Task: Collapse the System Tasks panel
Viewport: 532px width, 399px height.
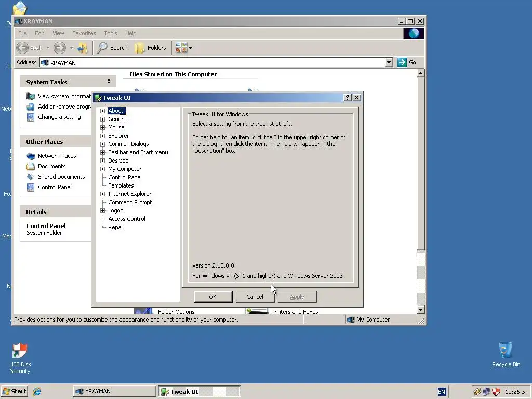Action: (x=109, y=82)
